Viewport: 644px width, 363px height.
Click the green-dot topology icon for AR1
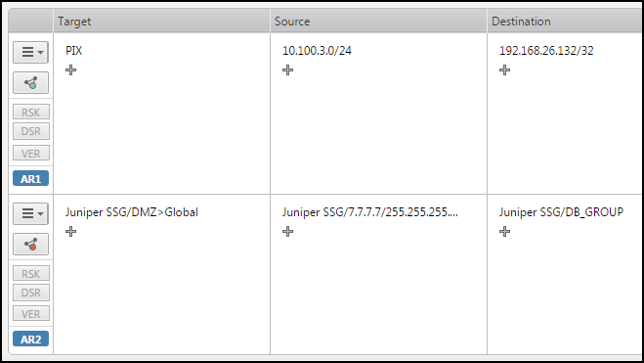pyautogui.click(x=31, y=83)
